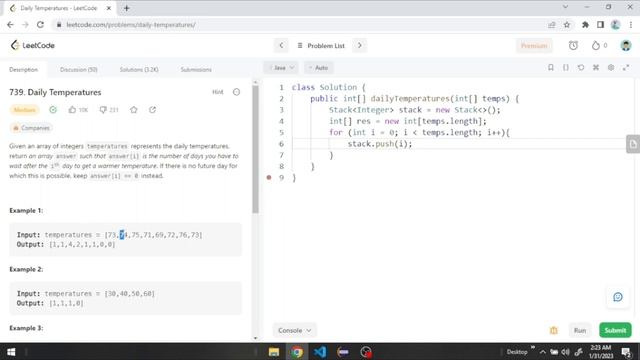
Task: Dislike the problem with thumbs down
Action: [x=103, y=110]
